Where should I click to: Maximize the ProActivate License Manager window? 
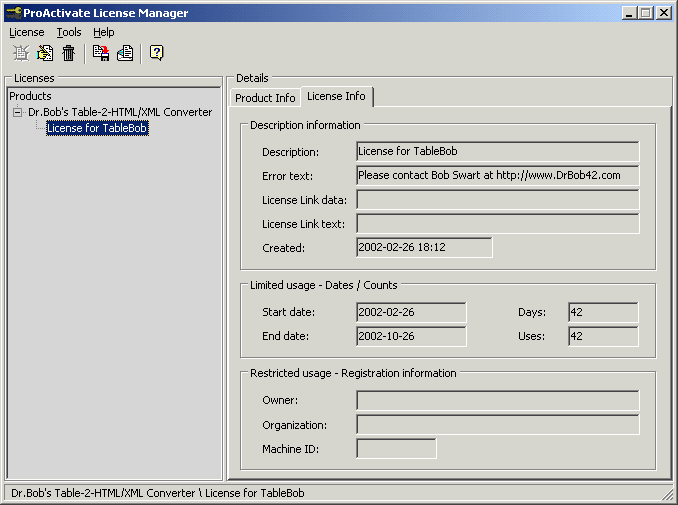(x=646, y=13)
